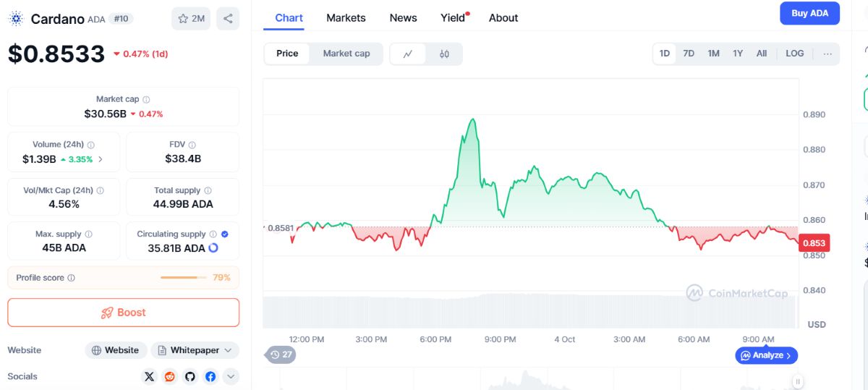Open the Website link
The height and width of the screenshot is (390, 868).
click(116, 350)
